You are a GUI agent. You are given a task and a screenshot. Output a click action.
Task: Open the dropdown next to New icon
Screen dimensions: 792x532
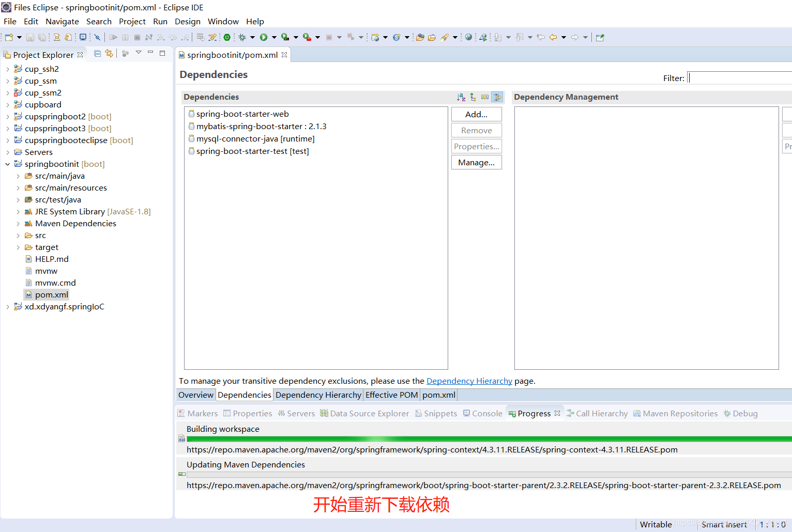(19, 37)
